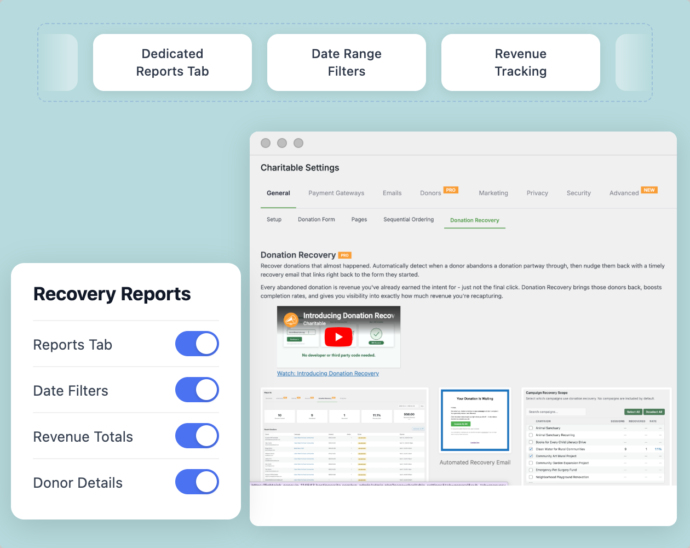Open the General settings tab
The width and height of the screenshot is (690, 548).
click(x=278, y=193)
